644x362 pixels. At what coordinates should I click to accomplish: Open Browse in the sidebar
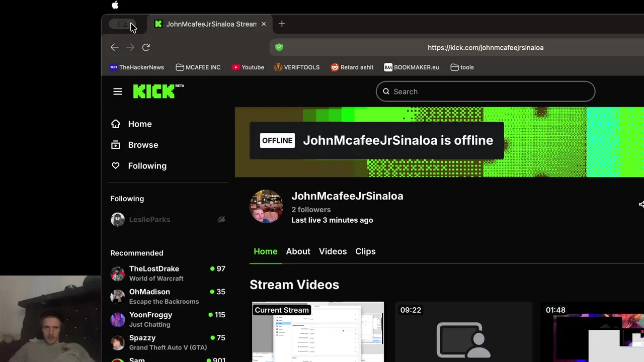pos(143,145)
